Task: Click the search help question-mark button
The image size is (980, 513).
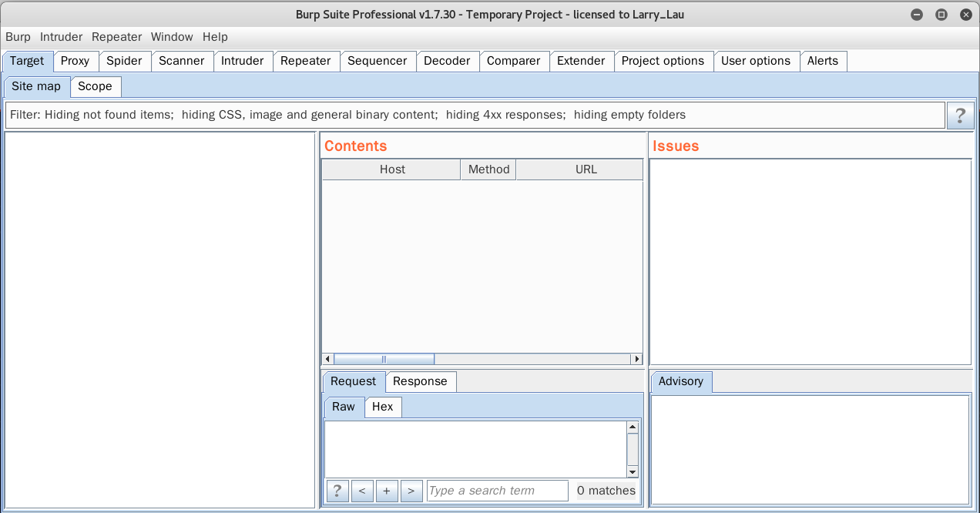Action: (337, 491)
